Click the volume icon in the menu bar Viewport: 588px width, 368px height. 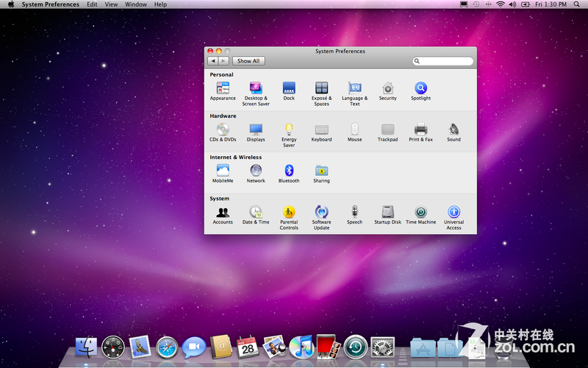tap(512, 4)
